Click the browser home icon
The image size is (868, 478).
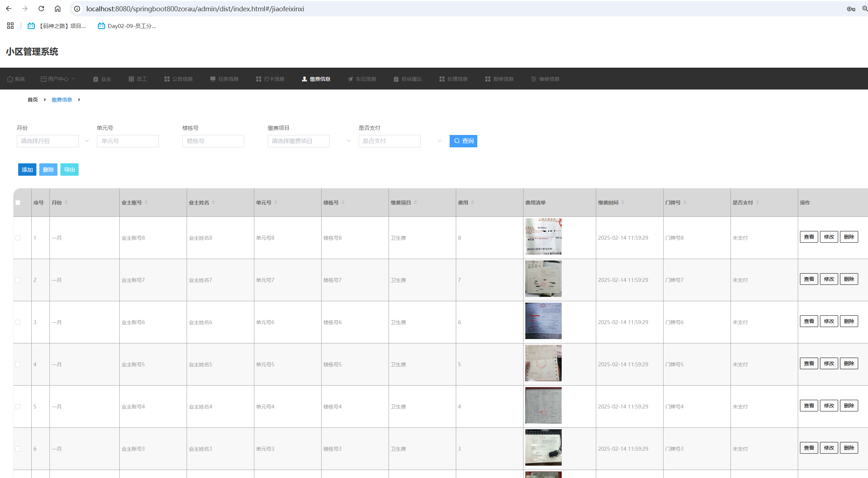click(x=57, y=9)
